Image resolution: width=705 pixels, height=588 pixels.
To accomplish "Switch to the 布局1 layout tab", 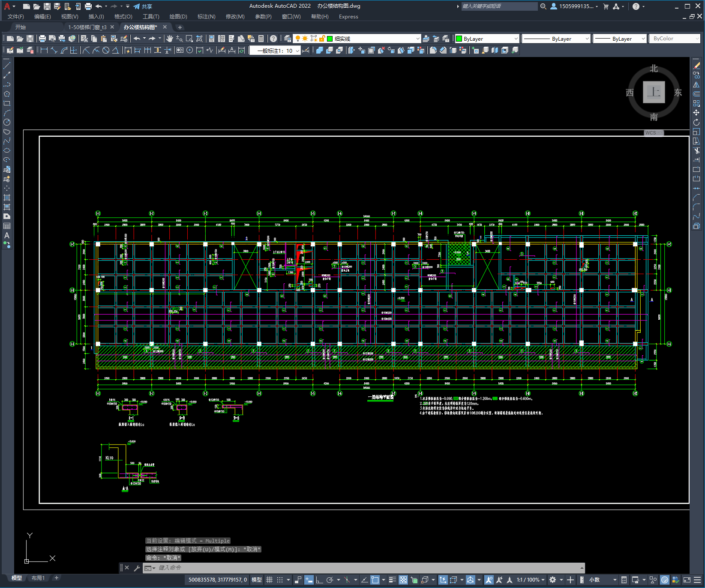I will (38, 578).
